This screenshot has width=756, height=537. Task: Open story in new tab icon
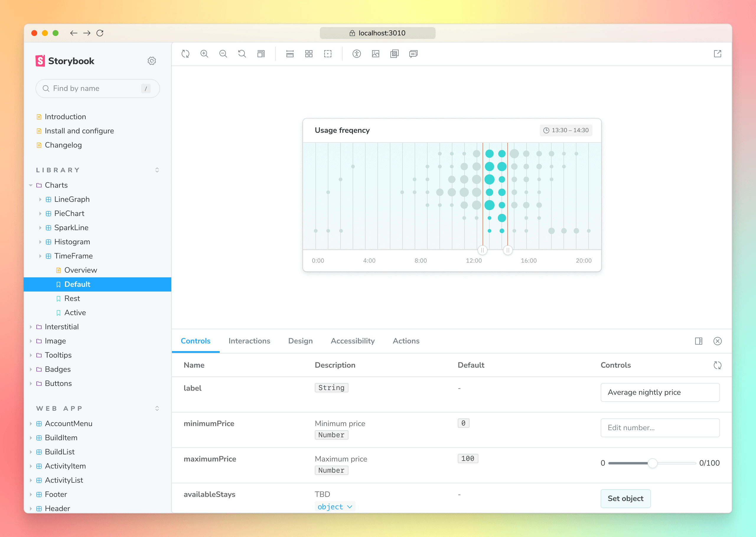click(717, 54)
